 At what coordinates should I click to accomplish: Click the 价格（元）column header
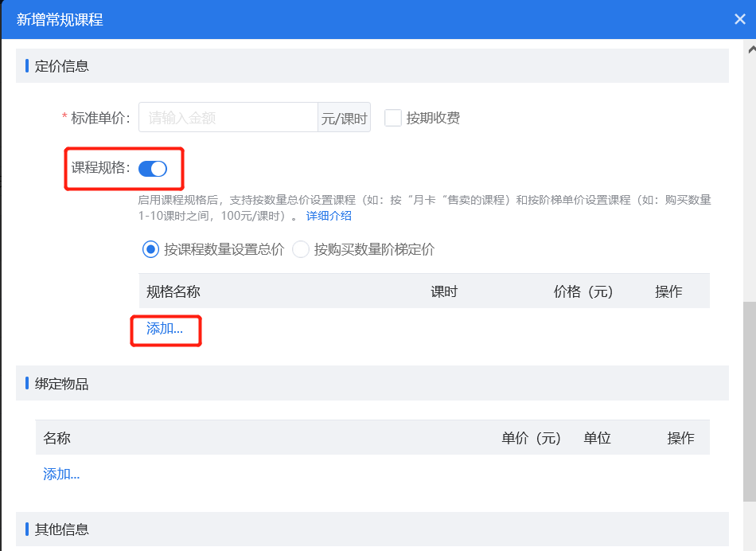pyautogui.click(x=583, y=291)
